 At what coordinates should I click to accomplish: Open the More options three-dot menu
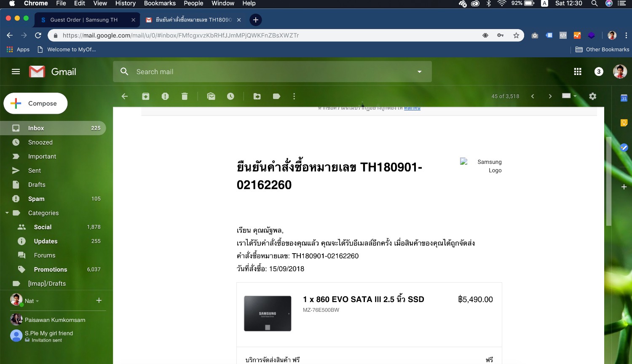(x=294, y=96)
